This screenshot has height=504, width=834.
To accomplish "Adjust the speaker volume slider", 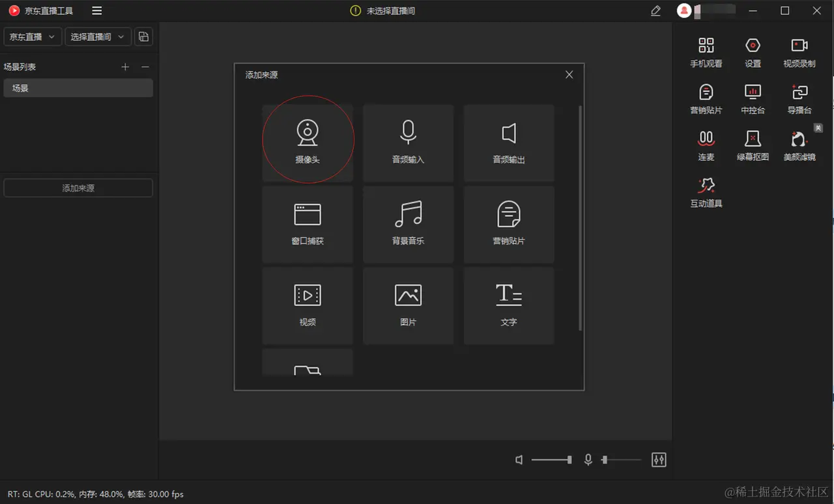I will coord(551,460).
